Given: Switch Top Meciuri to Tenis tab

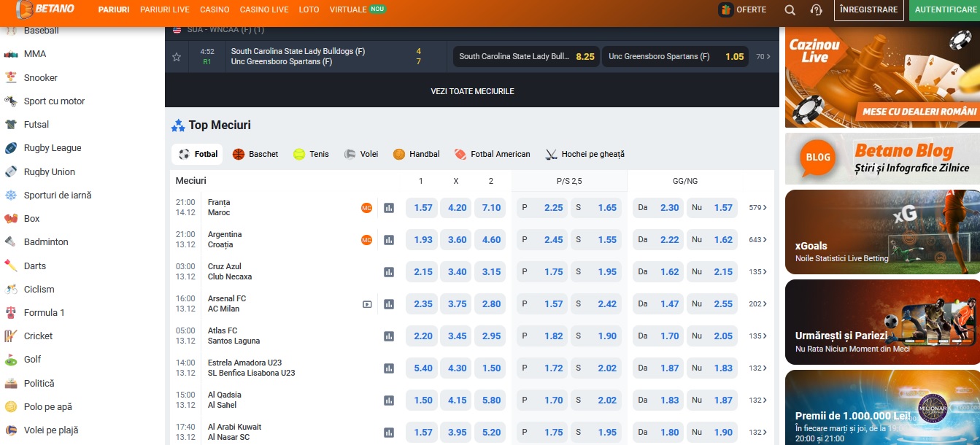Looking at the screenshot, I should coord(311,154).
